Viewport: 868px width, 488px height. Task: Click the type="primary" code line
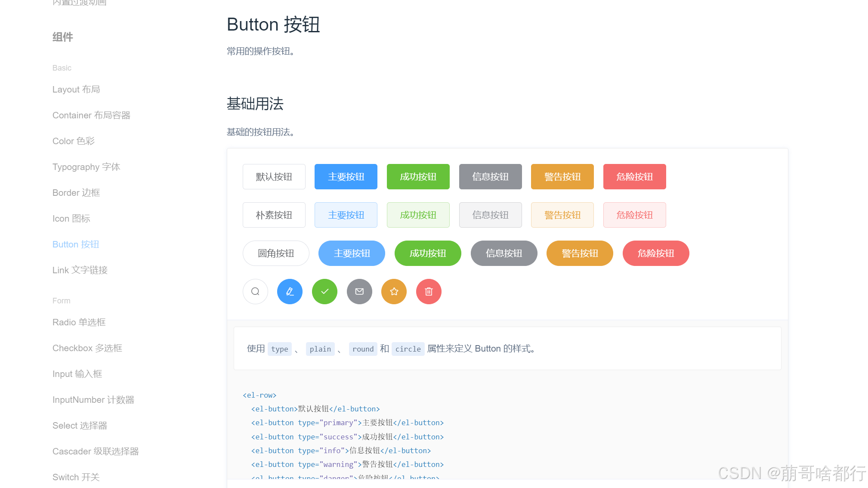(x=347, y=423)
